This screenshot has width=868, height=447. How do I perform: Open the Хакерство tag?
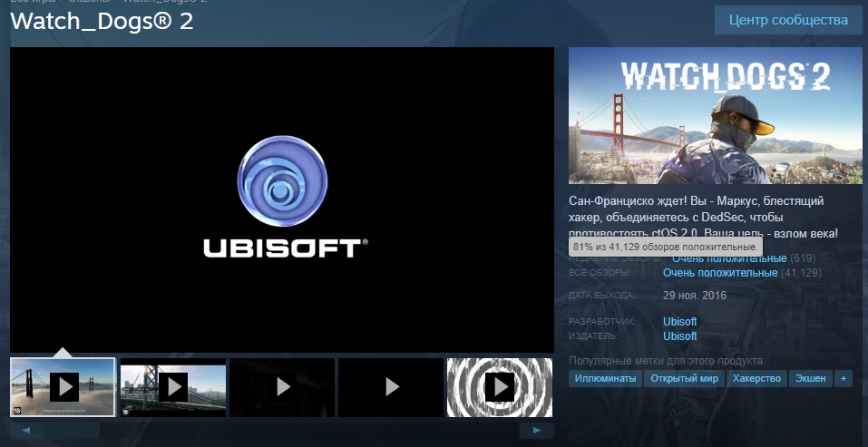pos(756,378)
